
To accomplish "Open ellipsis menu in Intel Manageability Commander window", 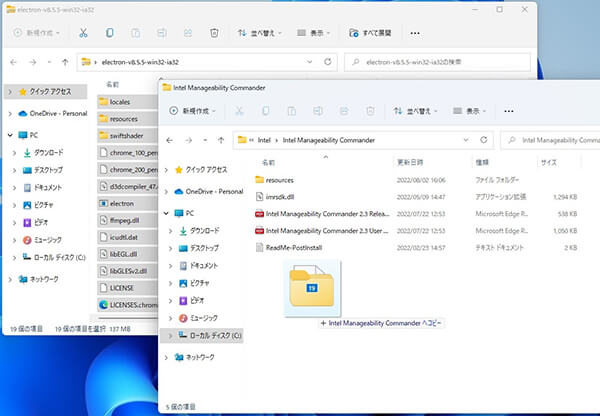I will (x=509, y=111).
